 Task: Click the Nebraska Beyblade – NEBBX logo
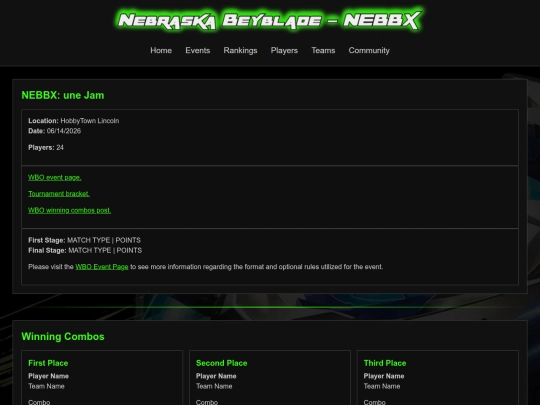click(x=269, y=20)
